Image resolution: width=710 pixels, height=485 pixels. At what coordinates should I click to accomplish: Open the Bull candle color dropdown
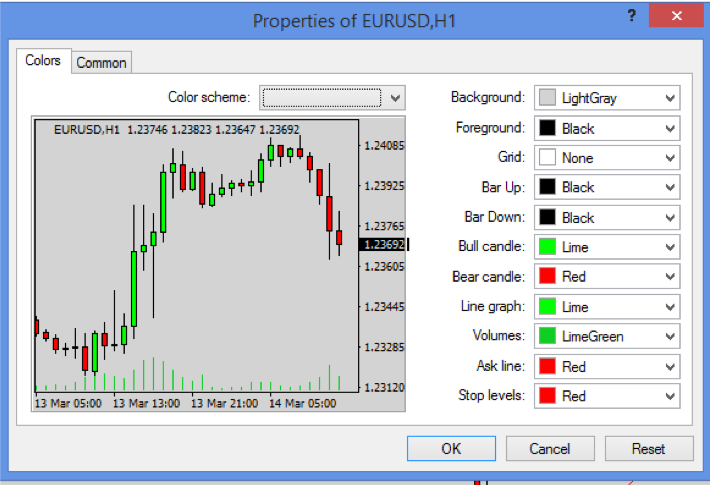tap(607, 247)
